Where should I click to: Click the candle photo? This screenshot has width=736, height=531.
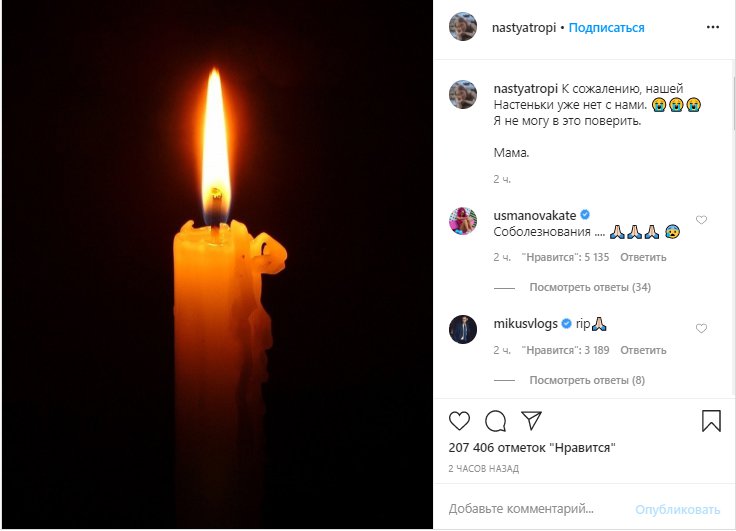coord(217,265)
